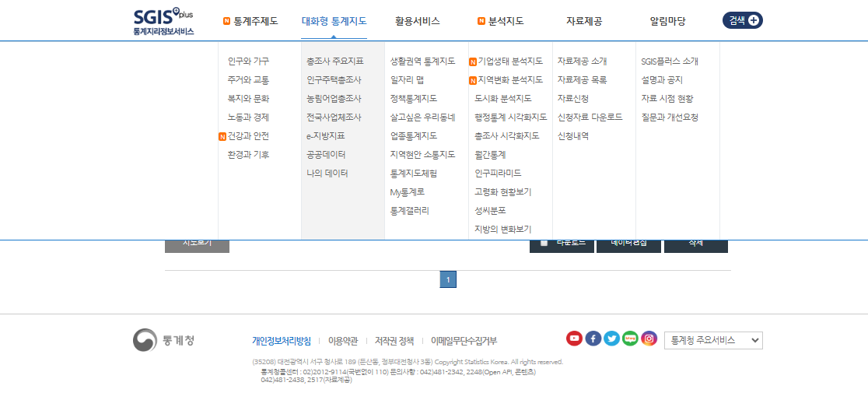This screenshot has width=868, height=400.
Task: Select 건강과 안전 under 통계주제도
Action: point(248,136)
